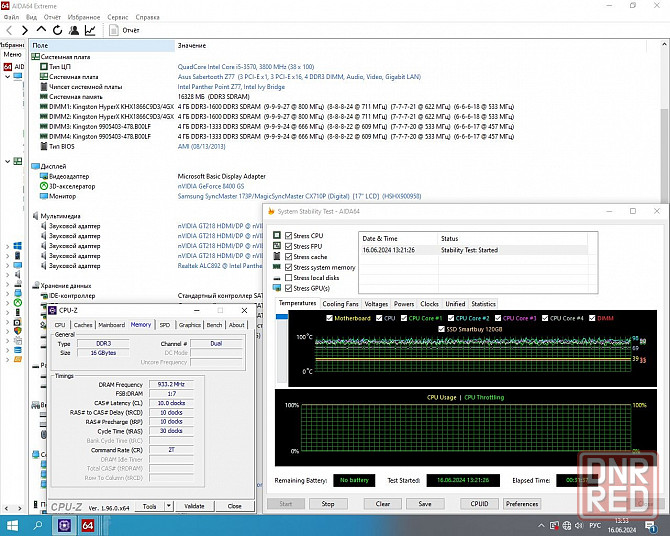Open the user icon in the AIDA64 toolbar
This screenshot has height=536, width=670.
[x=74, y=30]
